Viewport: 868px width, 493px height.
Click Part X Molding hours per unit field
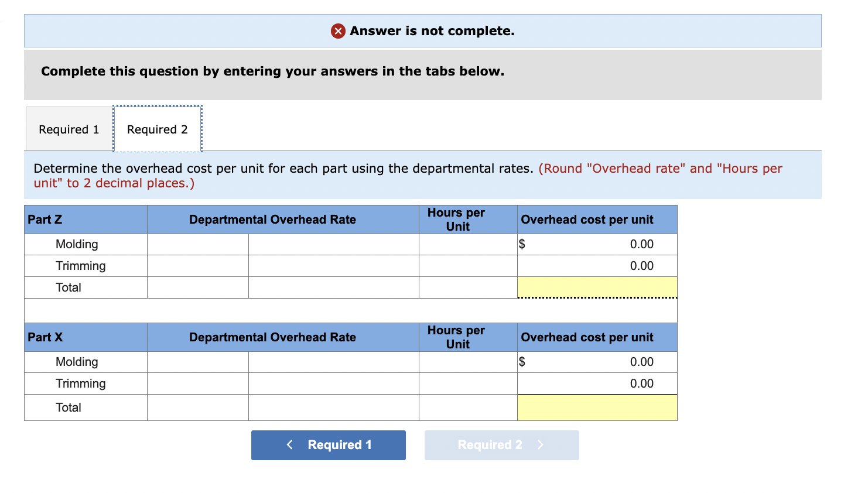click(x=468, y=362)
